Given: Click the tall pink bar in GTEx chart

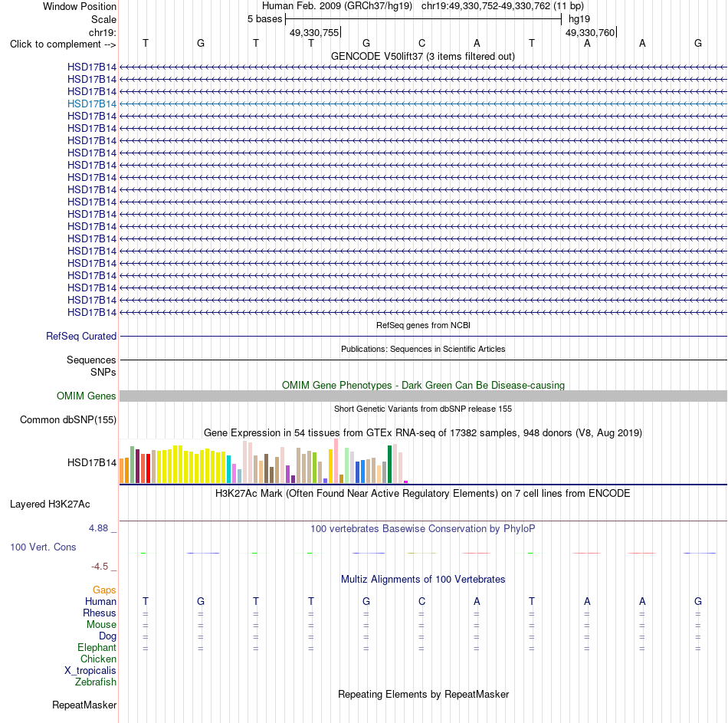Looking at the screenshot, I should [x=336, y=461].
